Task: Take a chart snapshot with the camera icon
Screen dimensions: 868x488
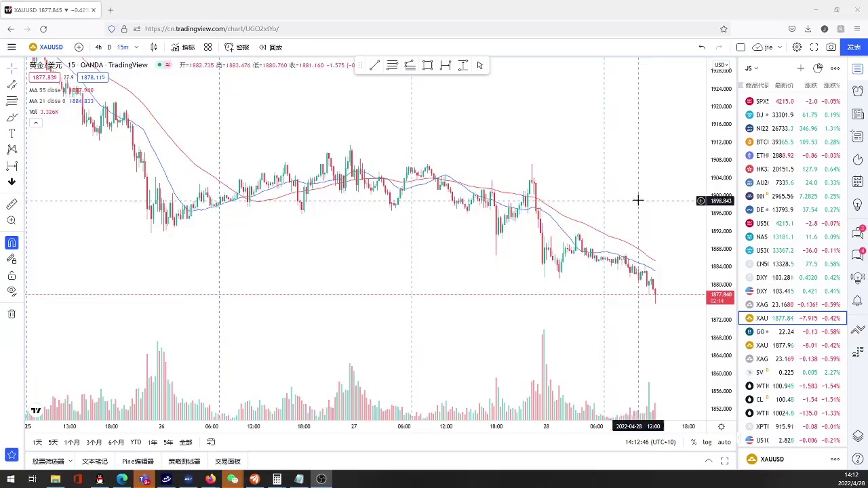Action: coord(831,47)
